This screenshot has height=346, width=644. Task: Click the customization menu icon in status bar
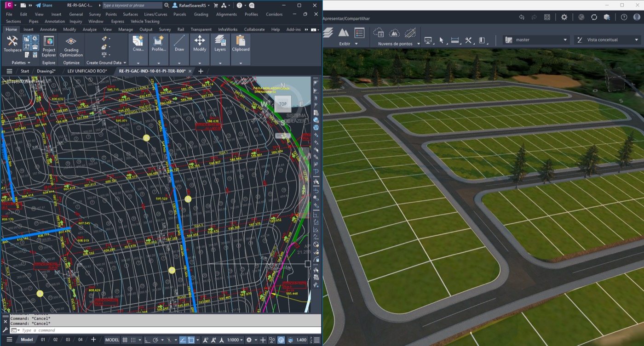(x=316, y=340)
